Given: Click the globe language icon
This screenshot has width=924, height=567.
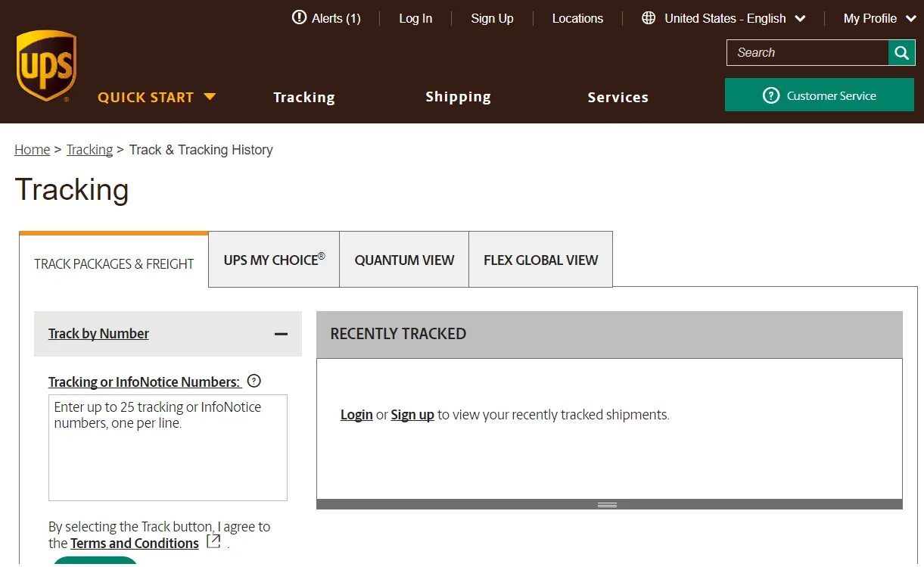Looking at the screenshot, I should [649, 18].
